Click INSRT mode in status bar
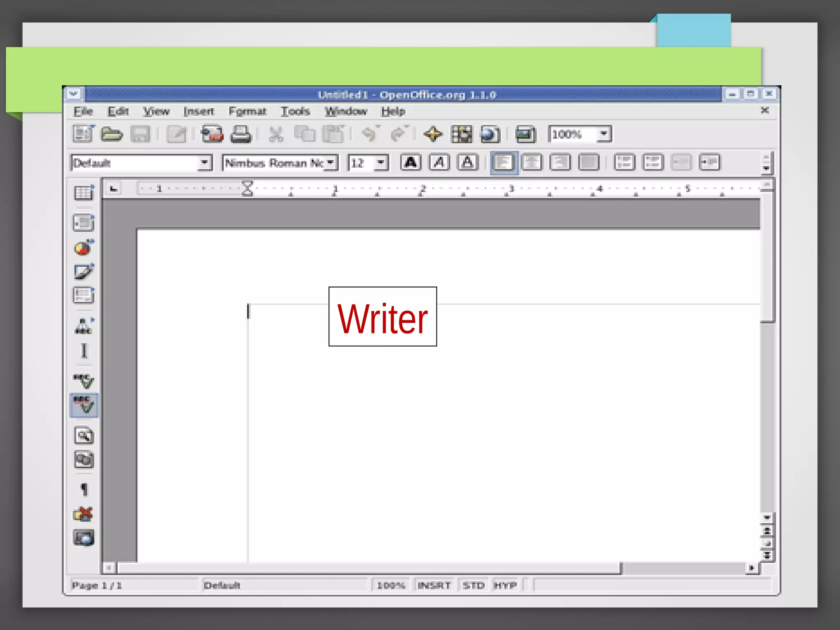Viewport: 840px width, 630px height. tap(434, 585)
